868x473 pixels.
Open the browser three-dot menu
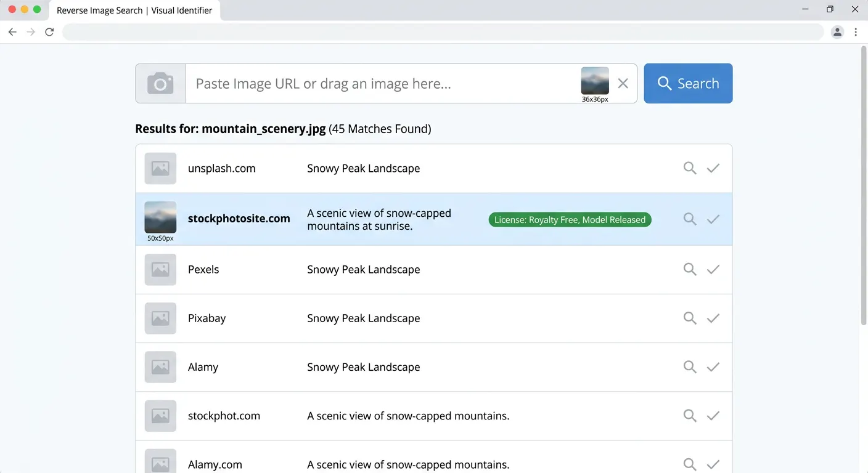point(856,32)
